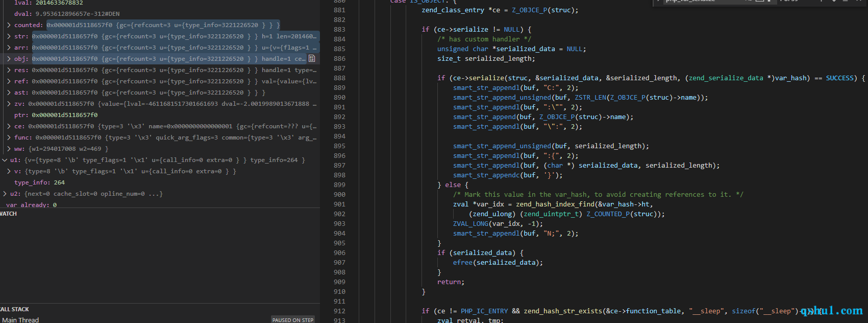Click 'Z_COUNTED_P' on line 902
This screenshot has height=323, width=868.
(x=608, y=214)
